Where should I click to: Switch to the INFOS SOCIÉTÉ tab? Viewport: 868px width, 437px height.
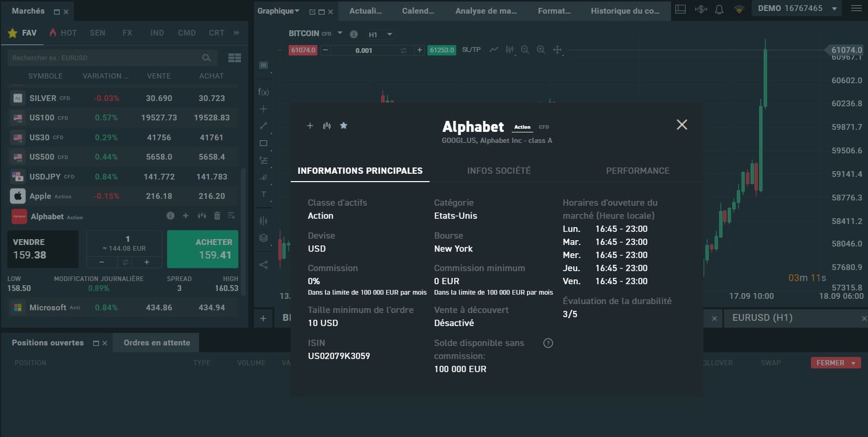click(499, 171)
